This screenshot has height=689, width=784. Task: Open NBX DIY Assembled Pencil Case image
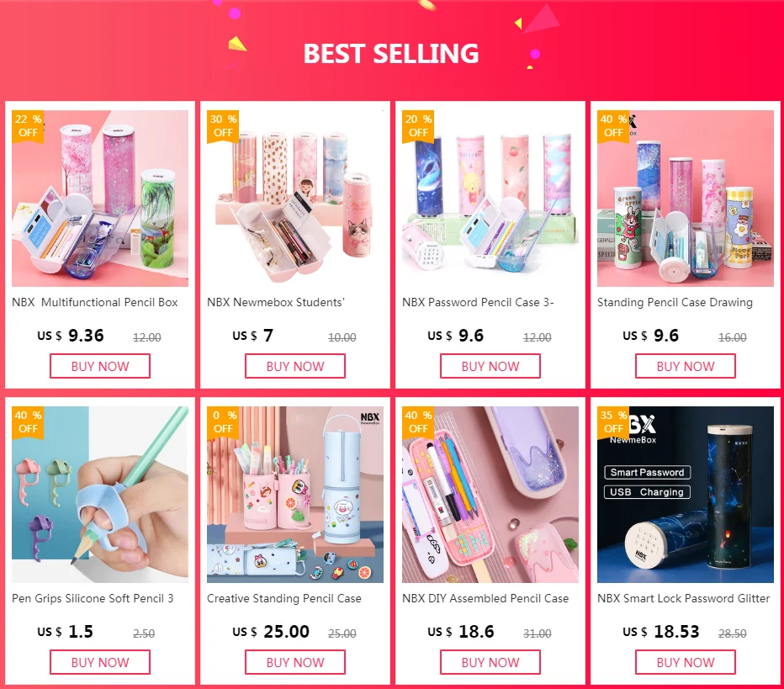[x=490, y=495]
